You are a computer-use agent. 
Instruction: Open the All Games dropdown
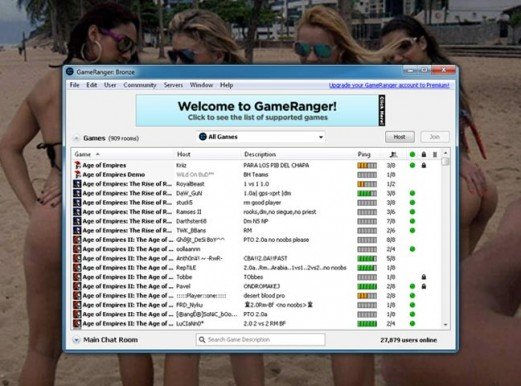click(261, 137)
